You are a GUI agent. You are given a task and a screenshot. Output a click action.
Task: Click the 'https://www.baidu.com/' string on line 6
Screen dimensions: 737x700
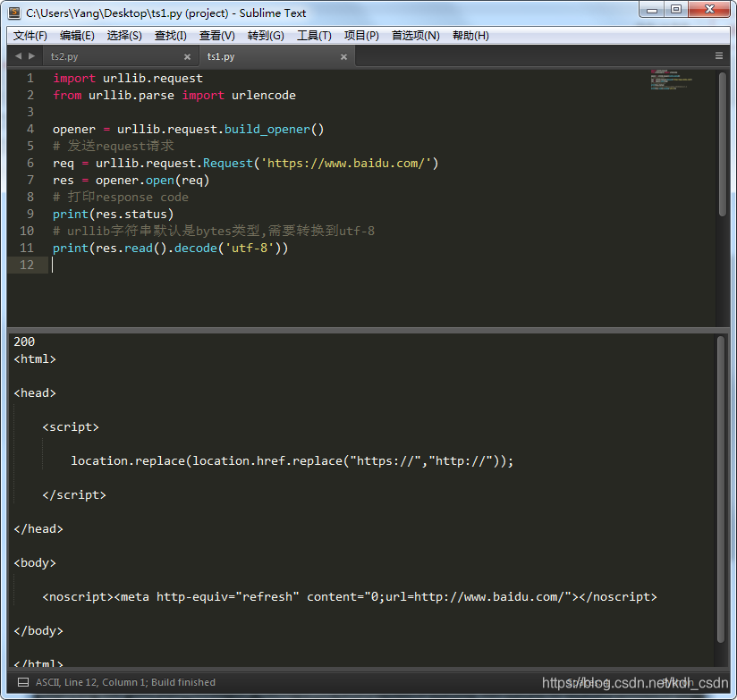pos(346,164)
